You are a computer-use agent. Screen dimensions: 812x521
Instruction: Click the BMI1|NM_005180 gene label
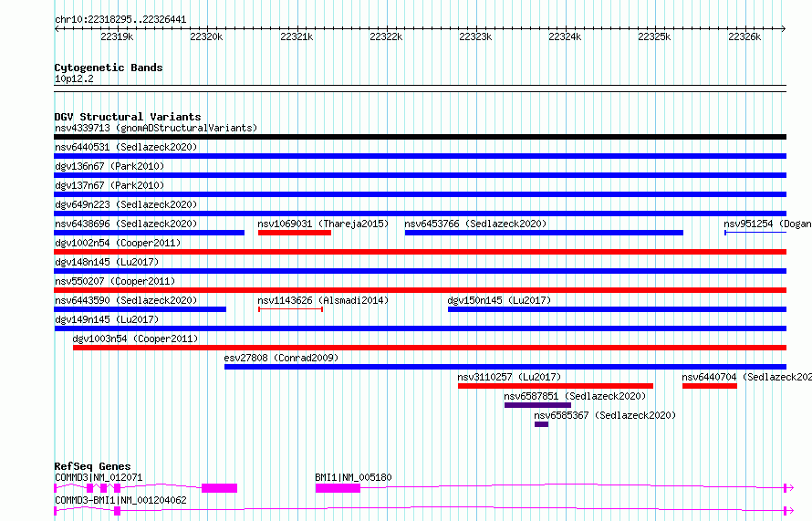pos(353,477)
